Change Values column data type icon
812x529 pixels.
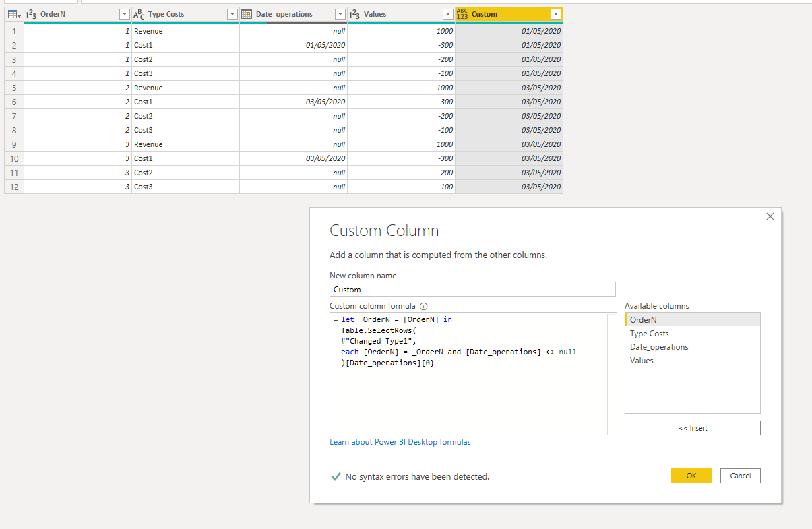(x=354, y=14)
